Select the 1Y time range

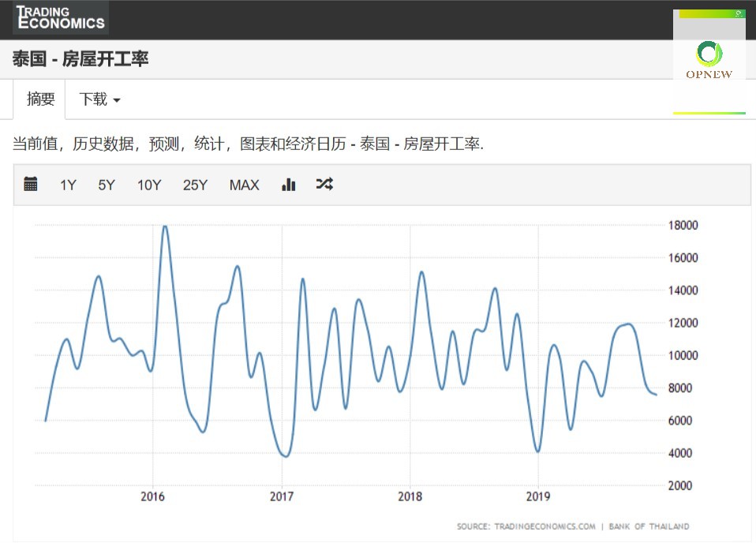[x=68, y=185]
